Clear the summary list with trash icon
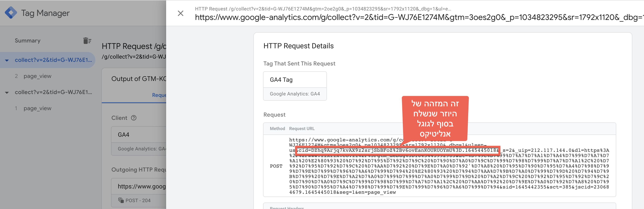This screenshot has height=209, width=644. pos(87,40)
